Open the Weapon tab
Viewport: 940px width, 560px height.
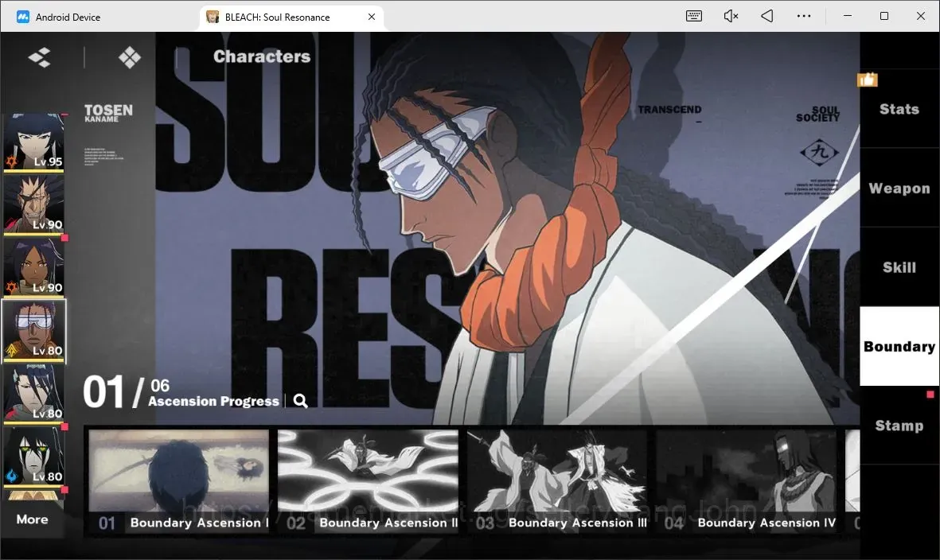point(899,188)
